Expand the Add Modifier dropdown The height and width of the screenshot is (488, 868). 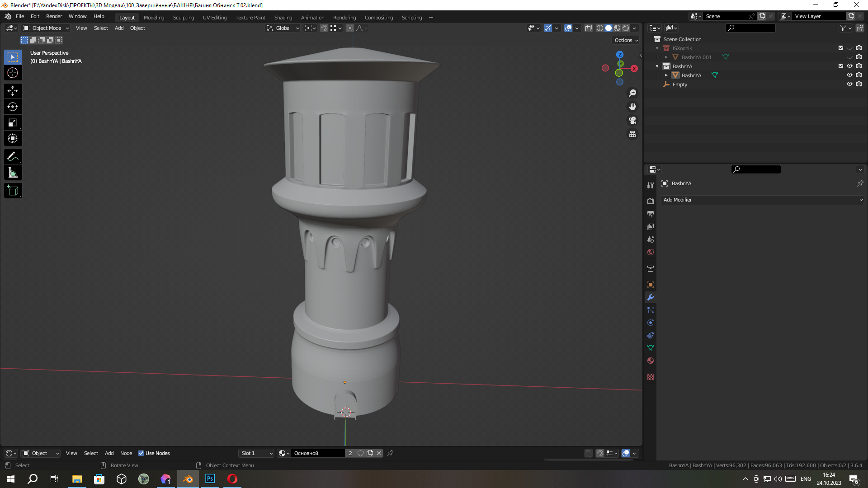[x=762, y=200]
